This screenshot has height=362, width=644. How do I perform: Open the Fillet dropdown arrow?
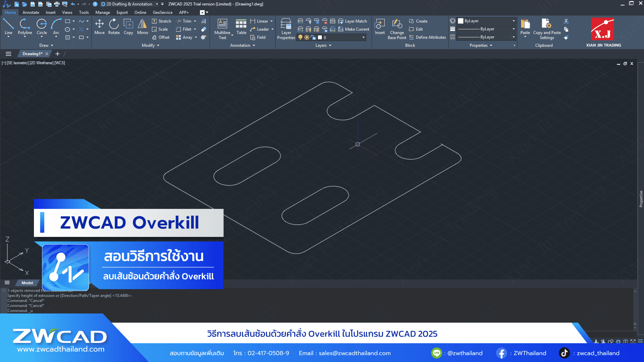point(195,29)
